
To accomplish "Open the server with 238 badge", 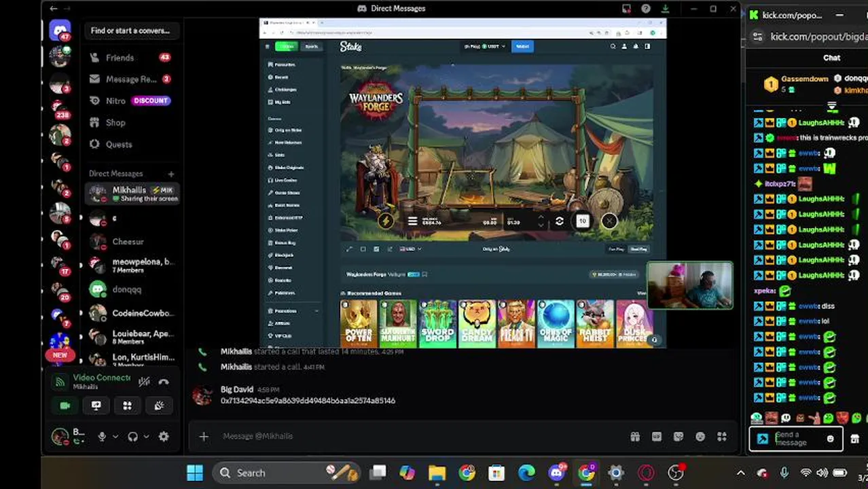I will pyautogui.click(x=60, y=109).
